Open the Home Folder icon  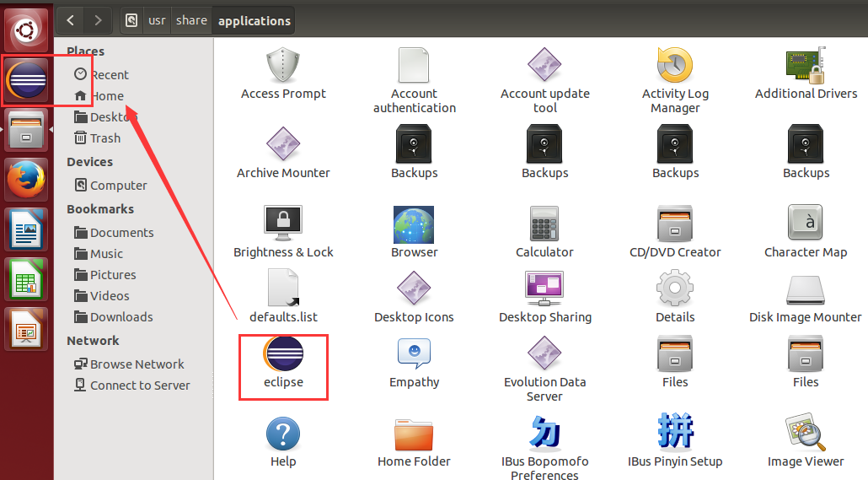coord(414,435)
